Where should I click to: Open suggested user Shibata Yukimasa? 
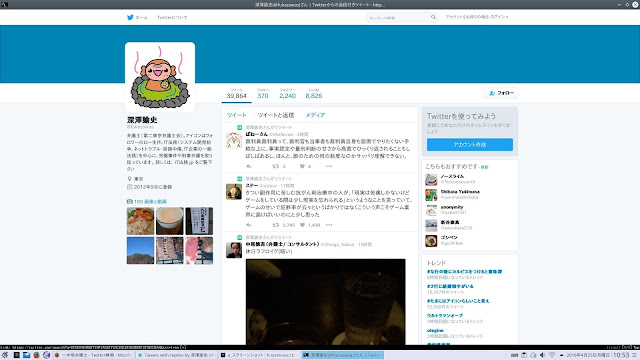(x=460, y=191)
